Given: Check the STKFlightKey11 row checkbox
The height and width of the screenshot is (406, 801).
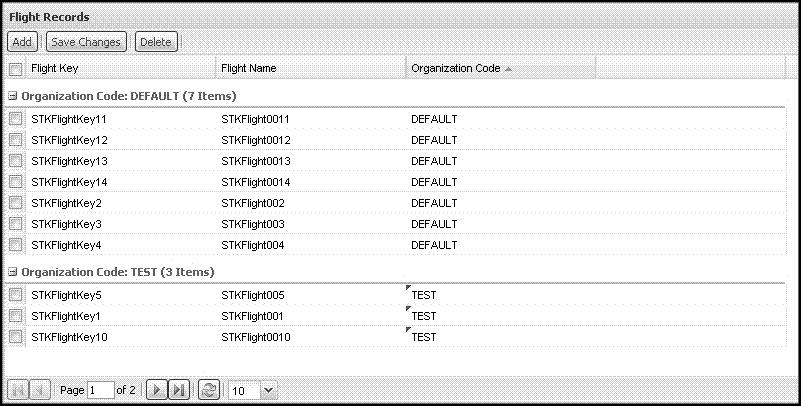Looking at the screenshot, I should (x=16, y=118).
